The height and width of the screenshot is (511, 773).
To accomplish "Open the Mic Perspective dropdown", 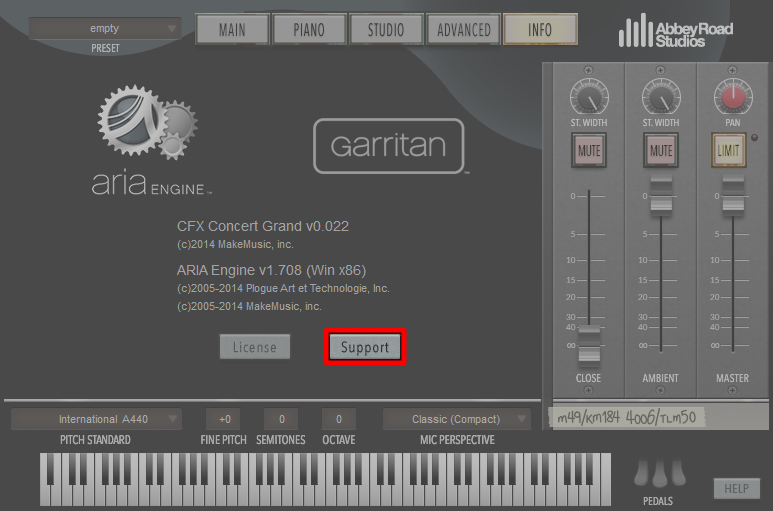I will coord(457,419).
